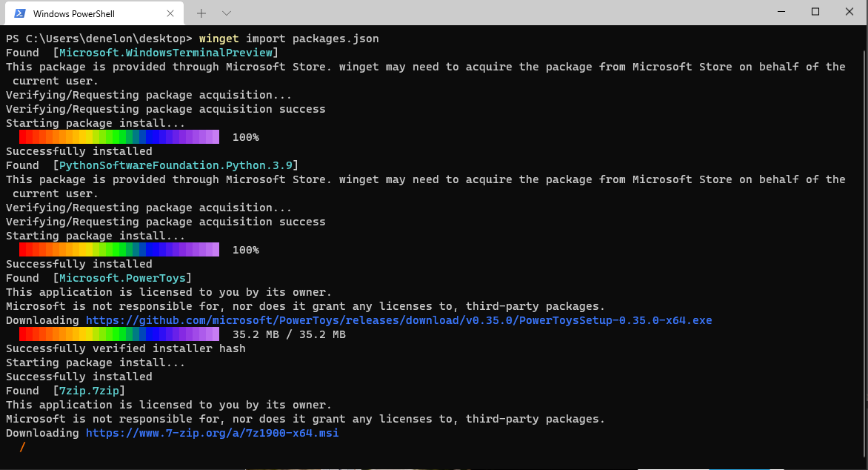Click the 7zip.7zip package name
868x470 pixels.
(x=88, y=390)
